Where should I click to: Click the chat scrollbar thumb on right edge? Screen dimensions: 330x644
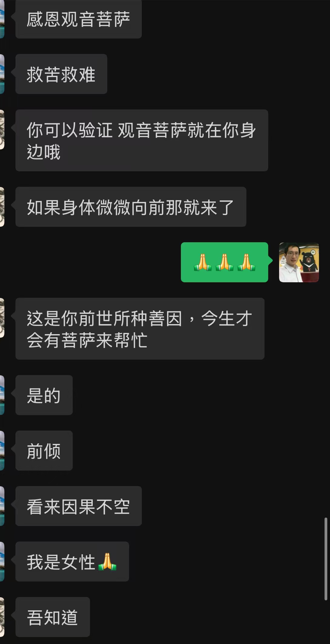(326, 559)
